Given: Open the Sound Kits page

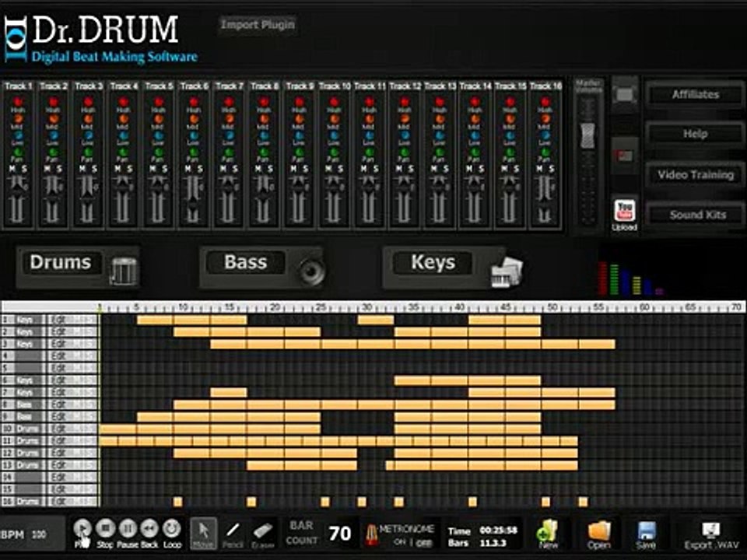Looking at the screenshot, I should (x=697, y=215).
